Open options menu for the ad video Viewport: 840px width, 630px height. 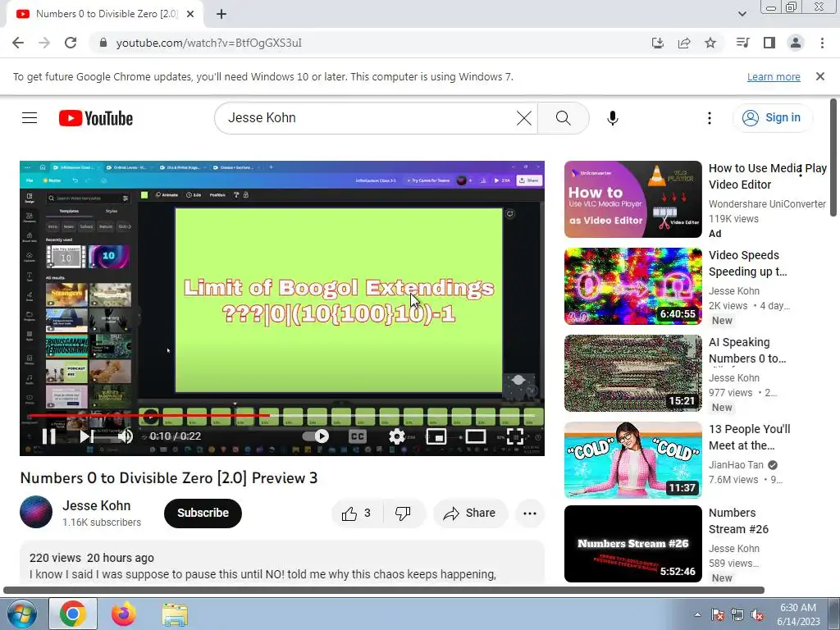click(x=801, y=171)
